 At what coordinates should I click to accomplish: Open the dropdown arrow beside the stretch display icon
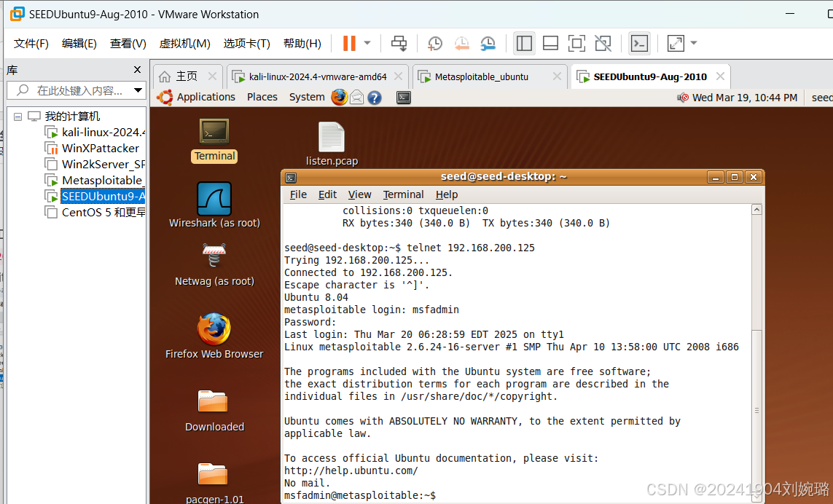point(693,43)
